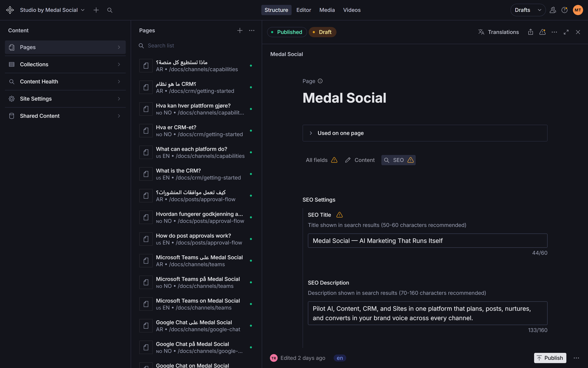
Task: Click the share icon in document header
Action: pos(531,32)
